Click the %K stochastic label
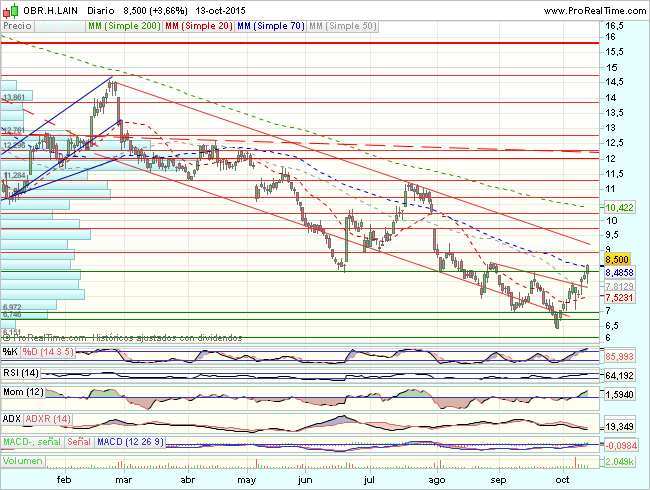This screenshot has height=490, width=650. (x=10, y=351)
